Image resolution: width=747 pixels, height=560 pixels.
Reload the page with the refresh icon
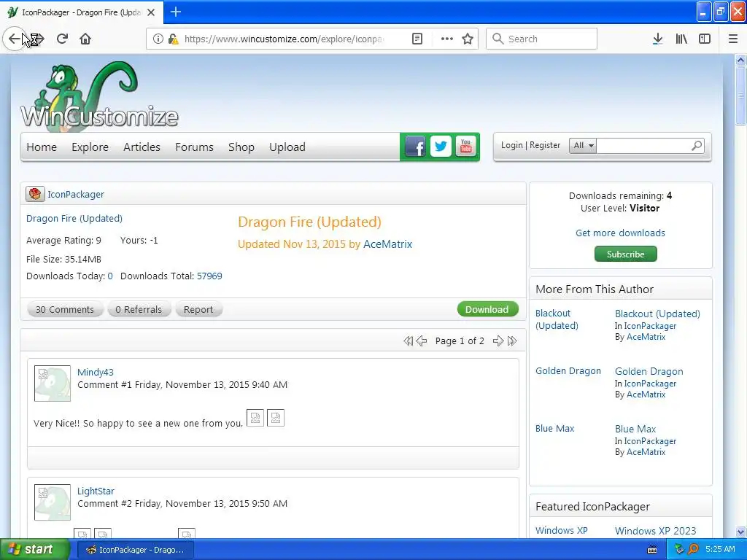(x=62, y=39)
